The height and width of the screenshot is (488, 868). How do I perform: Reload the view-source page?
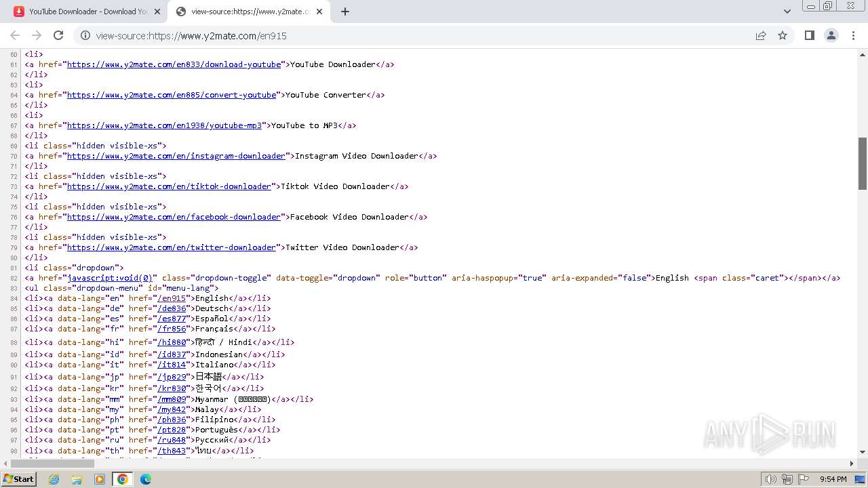(58, 35)
